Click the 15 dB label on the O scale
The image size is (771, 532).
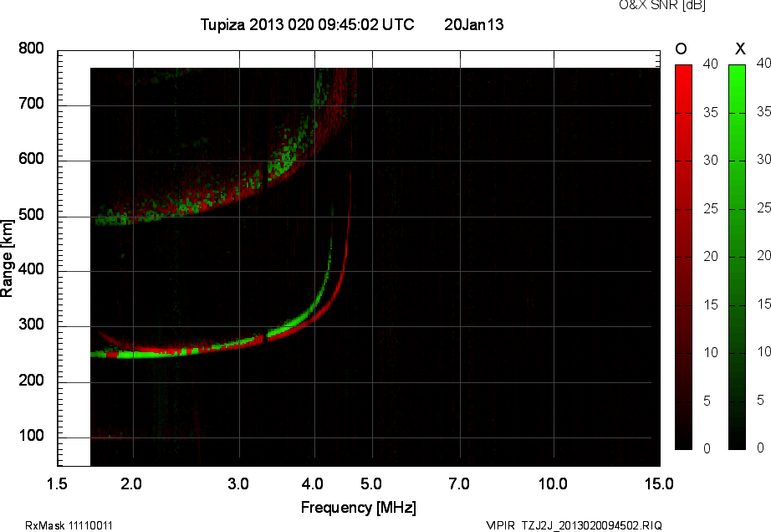coord(711,304)
